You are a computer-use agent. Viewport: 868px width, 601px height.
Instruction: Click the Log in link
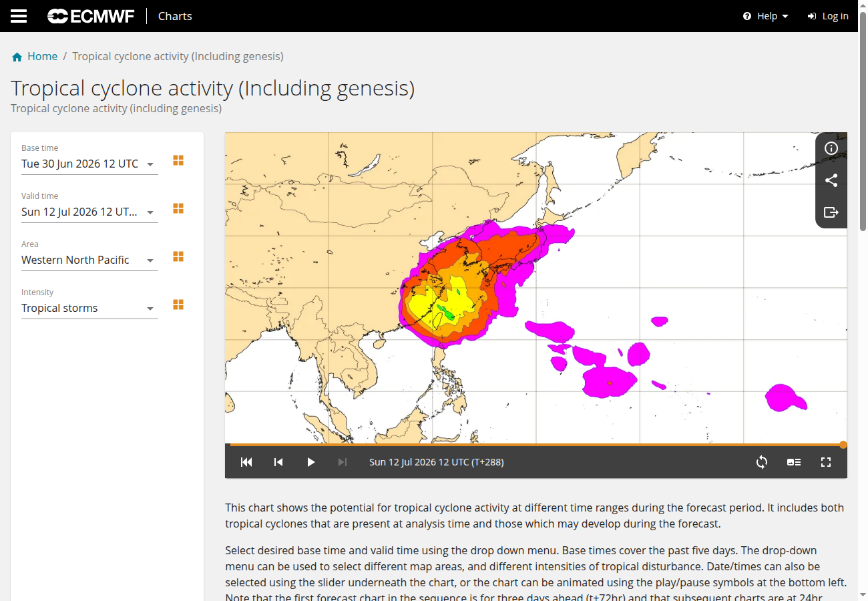(x=828, y=16)
